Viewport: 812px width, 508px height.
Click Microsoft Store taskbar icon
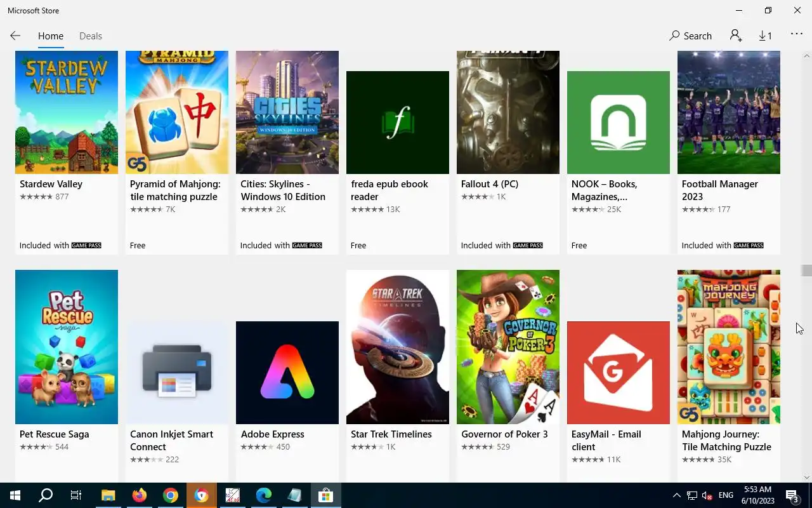point(326,495)
